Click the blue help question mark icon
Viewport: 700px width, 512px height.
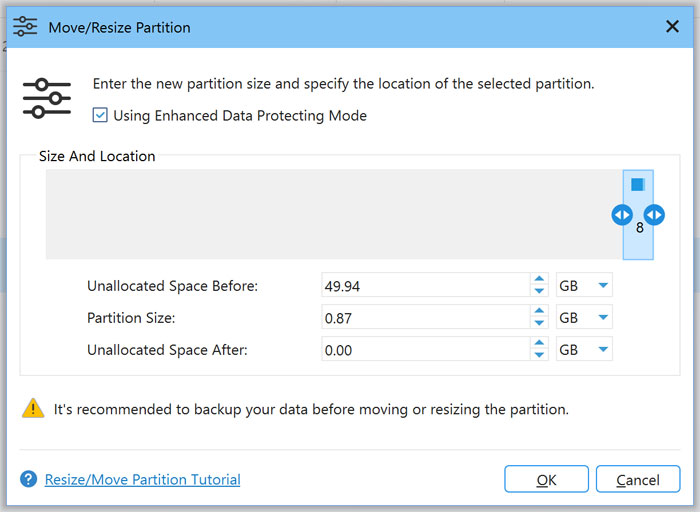click(x=29, y=479)
